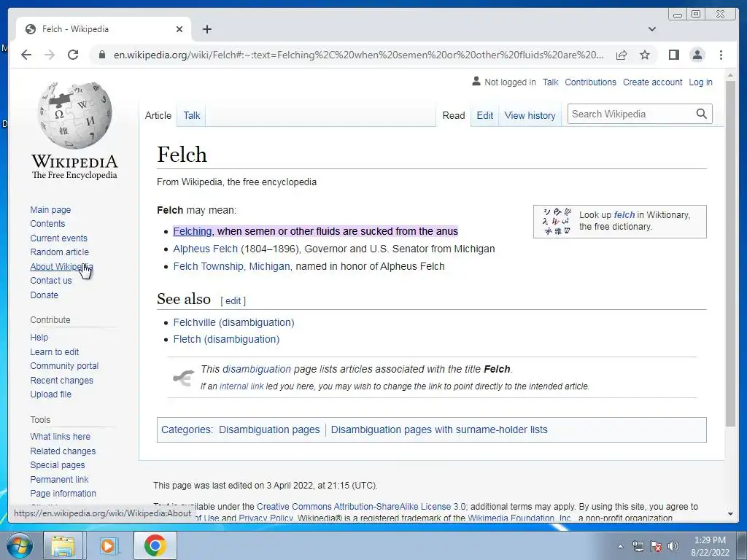Open the internal link help link

241,386
